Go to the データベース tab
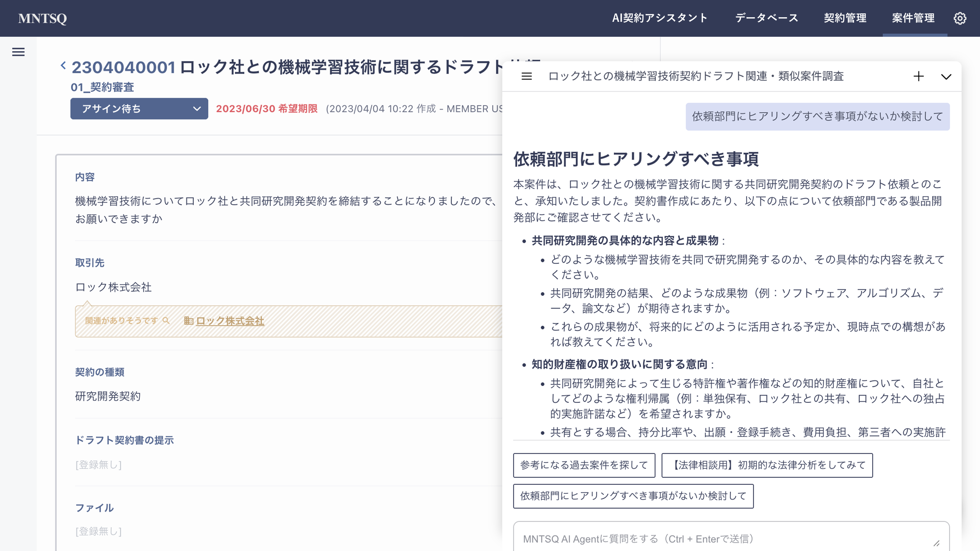The image size is (980, 551). (x=766, y=18)
